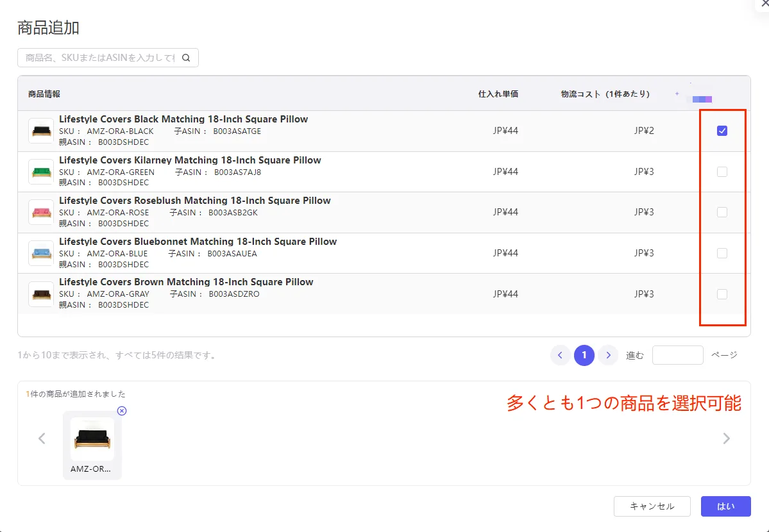769x532 pixels.
Task: Select the added AMZ-OR product card image
Action: pyautogui.click(x=92, y=439)
